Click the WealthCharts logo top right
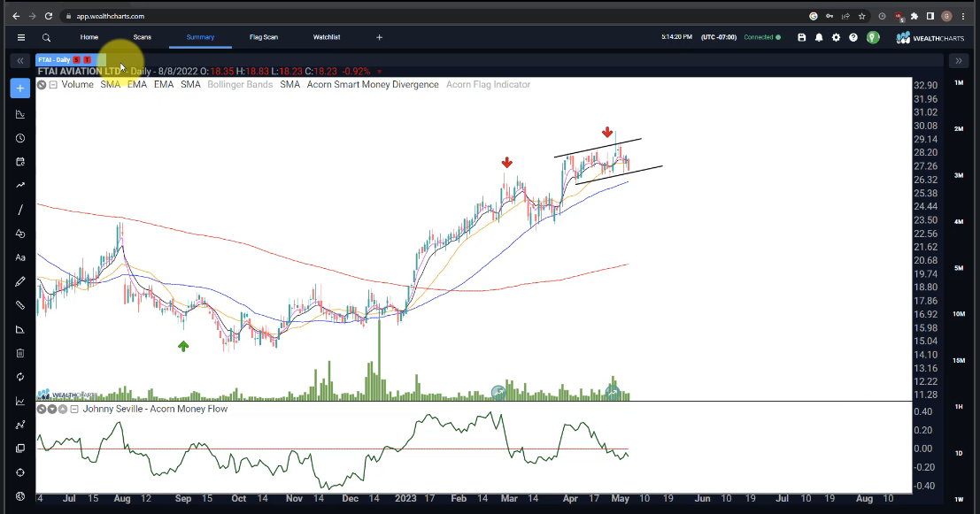980x514 pixels. [930, 38]
